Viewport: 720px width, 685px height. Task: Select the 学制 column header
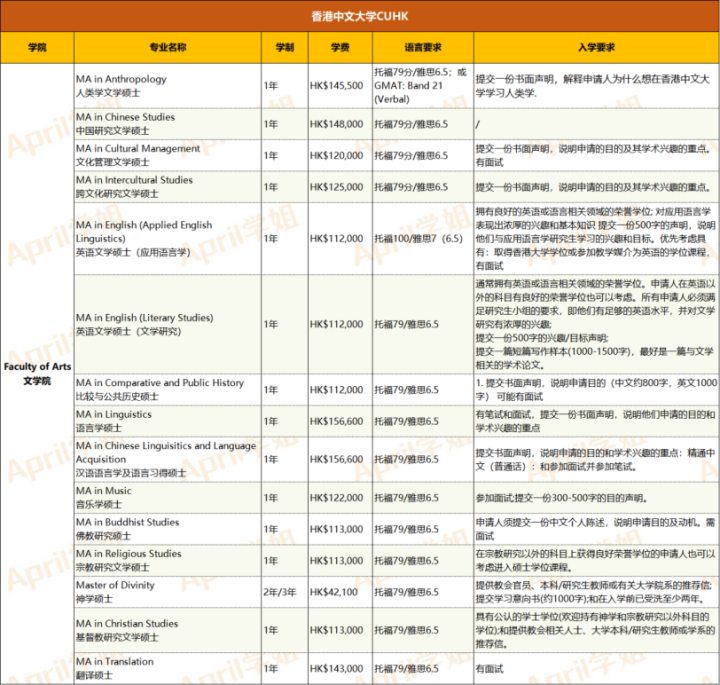285,47
